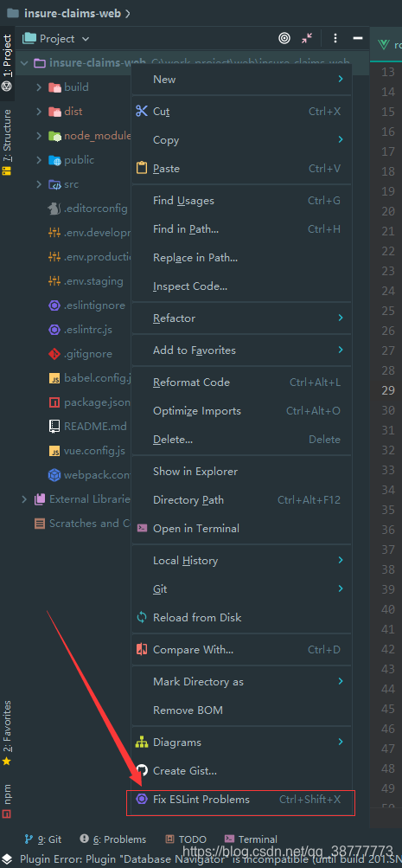Image resolution: width=402 pixels, height=868 pixels.
Task: Collapse the insure-claims-web root node
Action: click(x=24, y=62)
